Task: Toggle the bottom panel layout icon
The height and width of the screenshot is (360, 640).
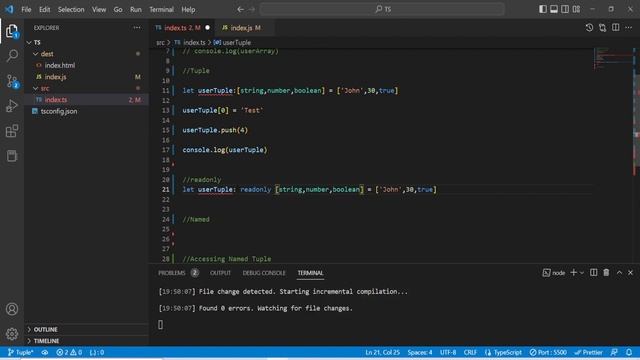Action: pos(554,9)
